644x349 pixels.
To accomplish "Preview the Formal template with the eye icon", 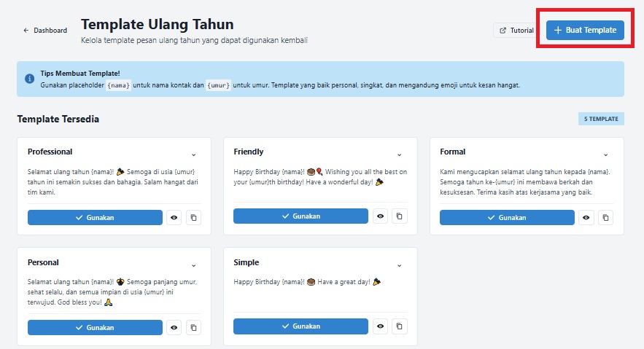I will 586,217.
